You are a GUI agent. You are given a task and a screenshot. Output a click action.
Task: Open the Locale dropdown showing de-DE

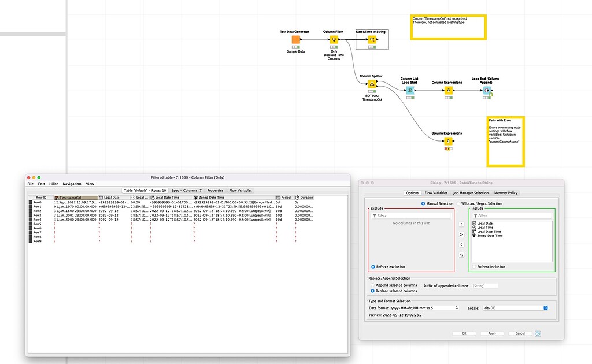[544, 308]
